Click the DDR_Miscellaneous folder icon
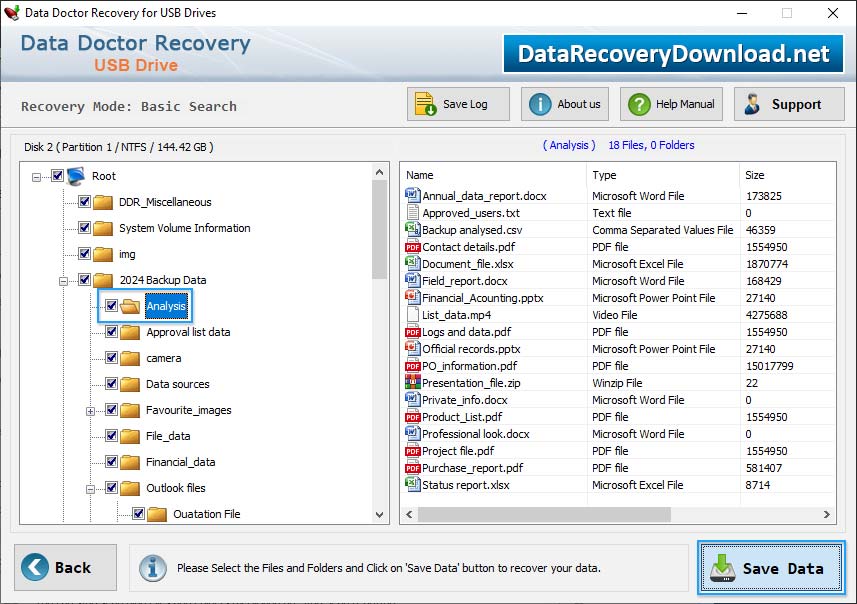 [x=103, y=202]
